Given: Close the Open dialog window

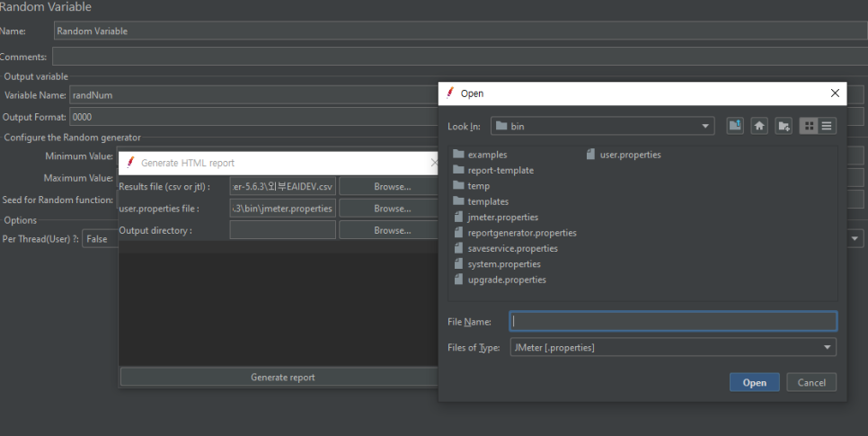Looking at the screenshot, I should (x=835, y=93).
